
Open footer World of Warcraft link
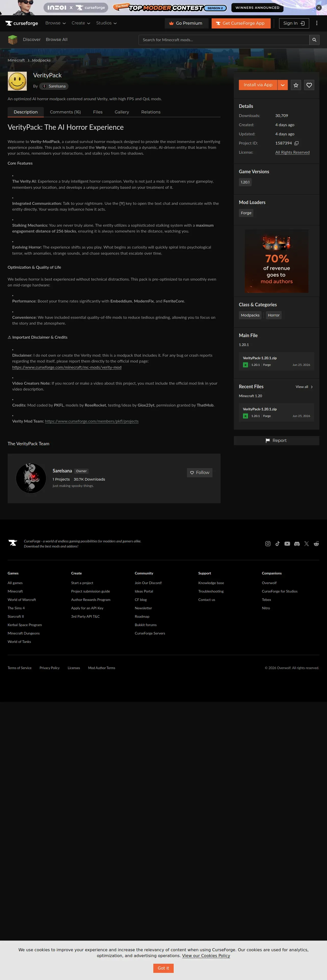(x=22, y=600)
